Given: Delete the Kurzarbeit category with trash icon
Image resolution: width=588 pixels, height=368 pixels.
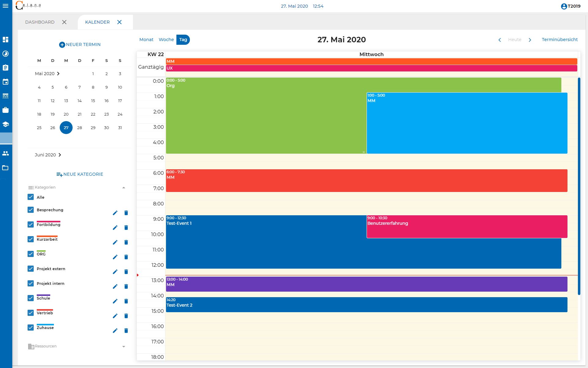Looking at the screenshot, I should [x=126, y=242].
